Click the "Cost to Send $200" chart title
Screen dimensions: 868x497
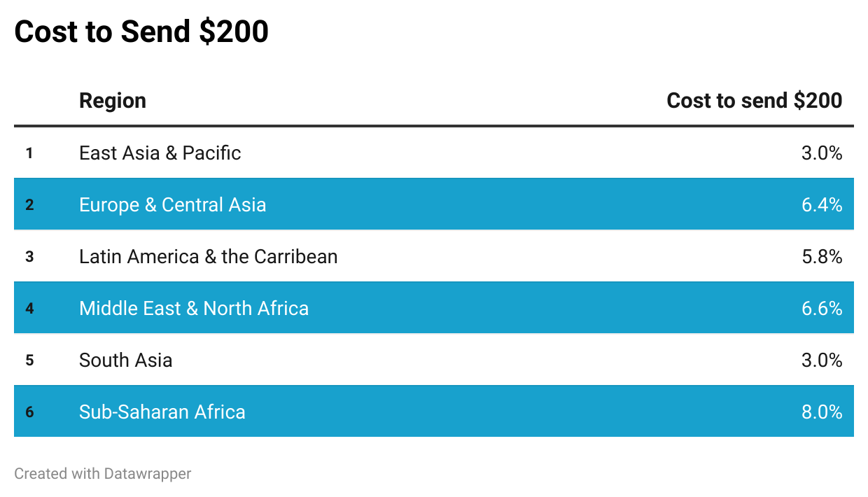point(141,32)
